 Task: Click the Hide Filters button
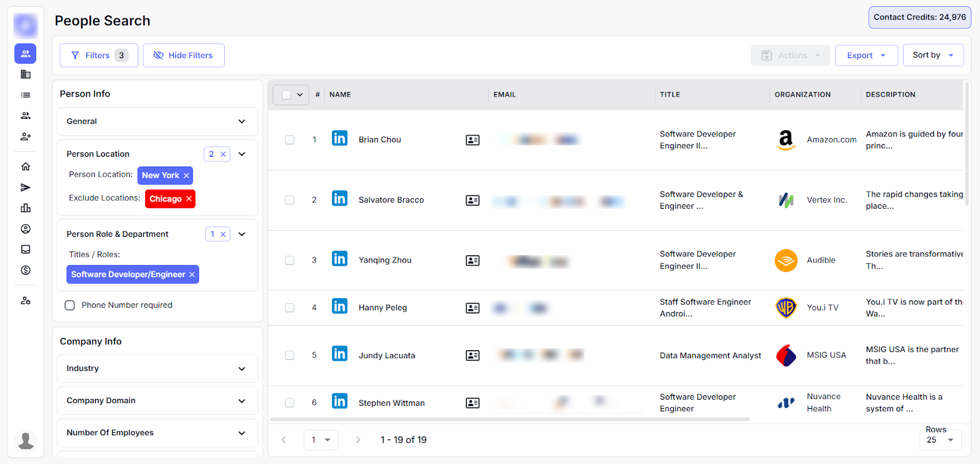tap(183, 55)
